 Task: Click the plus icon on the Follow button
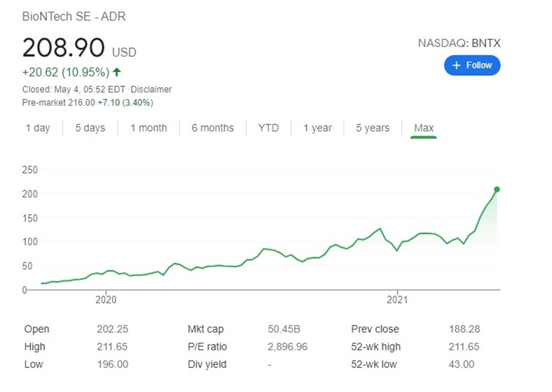pyautogui.click(x=456, y=66)
